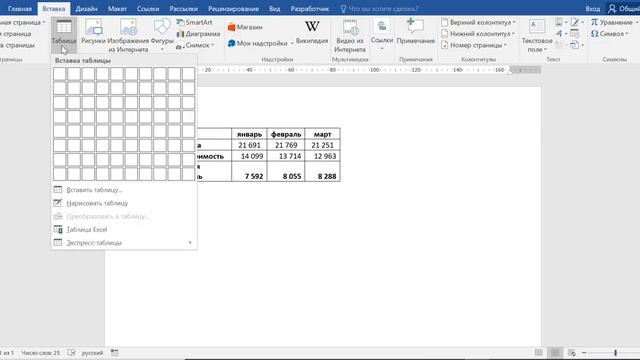The image size is (640, 360).
Task: Open the Символ symbol menu
Action: [x=610, y=34]
